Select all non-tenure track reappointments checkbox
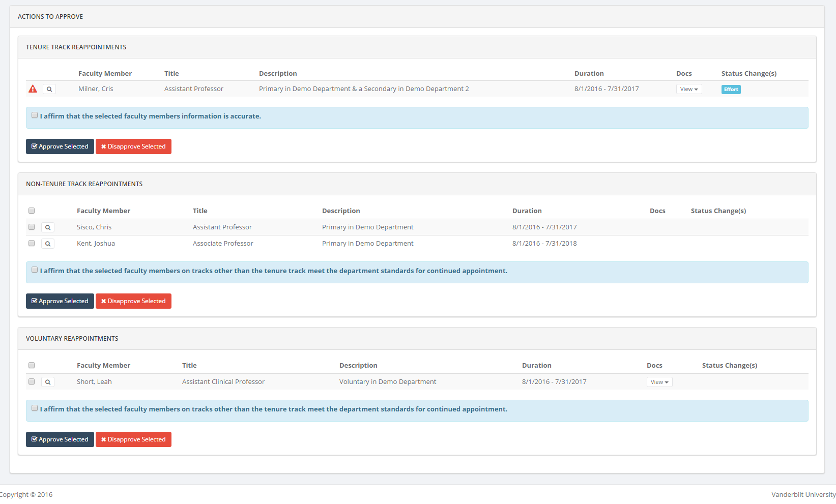836x504 pixels. (32, 211)
